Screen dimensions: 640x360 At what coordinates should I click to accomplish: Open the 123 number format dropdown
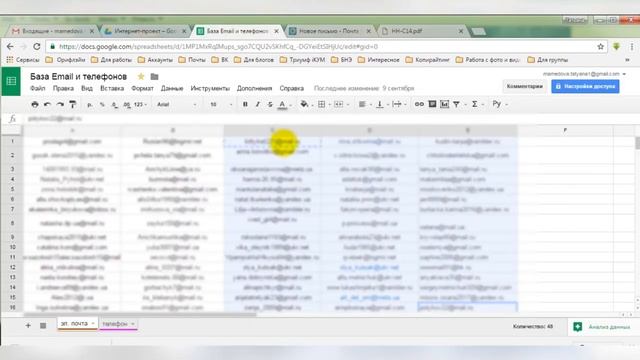pyautogui.click(x=140, y=104)
